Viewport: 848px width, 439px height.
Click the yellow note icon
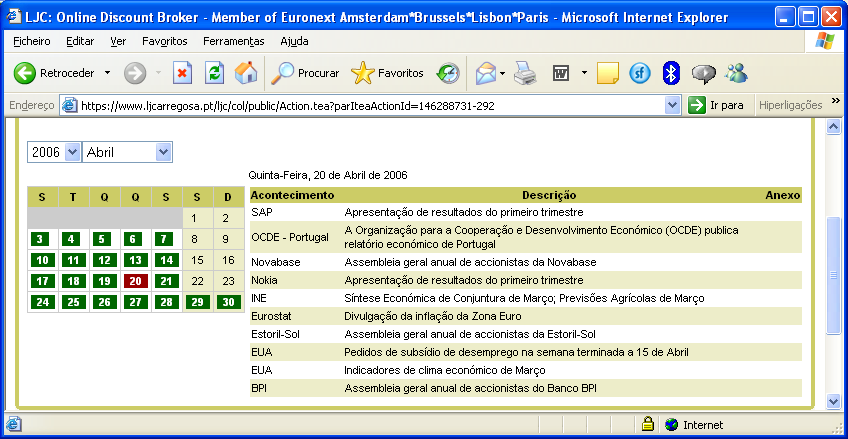[608, 73]
